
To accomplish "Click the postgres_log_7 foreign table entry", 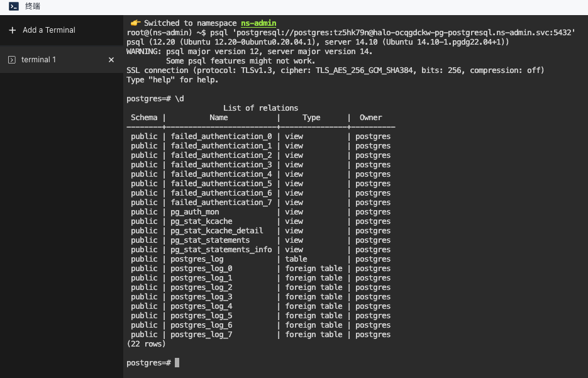I will coord(201,334).
